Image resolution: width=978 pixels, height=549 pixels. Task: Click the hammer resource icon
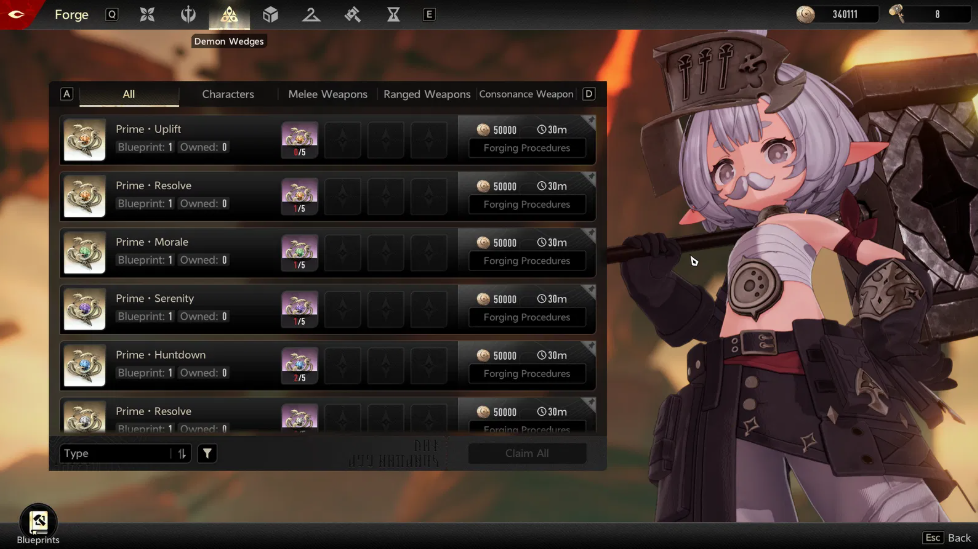[x=897, y=14]
